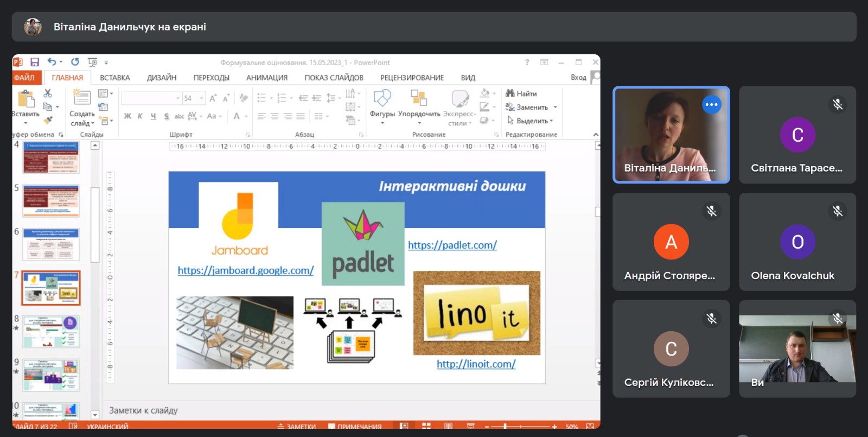868x437 pixels.
Task: Click the Создать слайд new slide icon
Action: 82,98
